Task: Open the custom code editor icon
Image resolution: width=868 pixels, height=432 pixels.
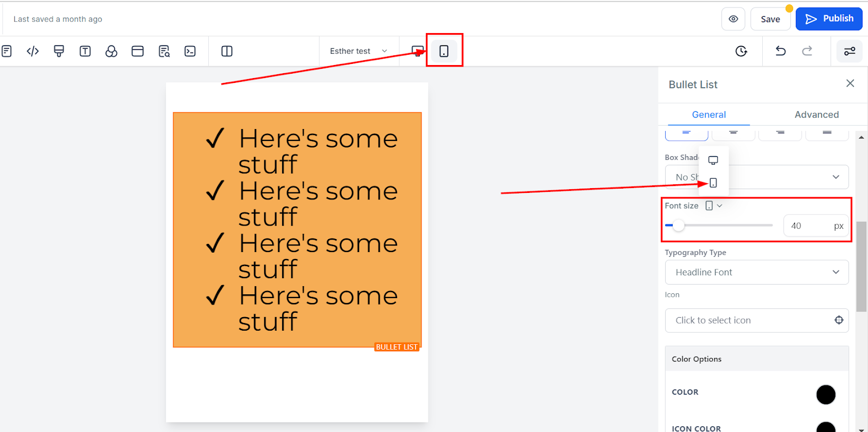Action: 33,51
